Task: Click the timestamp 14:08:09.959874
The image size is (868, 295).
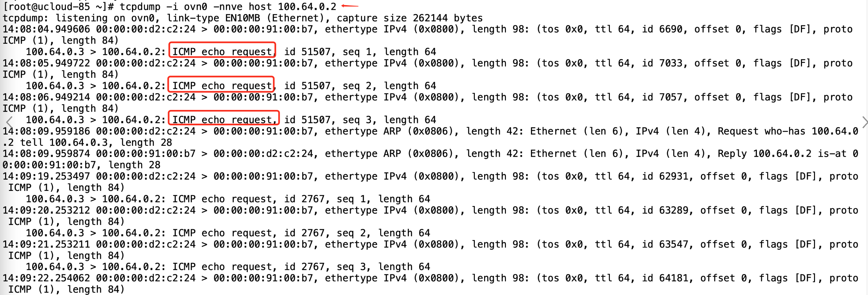Action: pyautogui.click(x=46, y=154)
